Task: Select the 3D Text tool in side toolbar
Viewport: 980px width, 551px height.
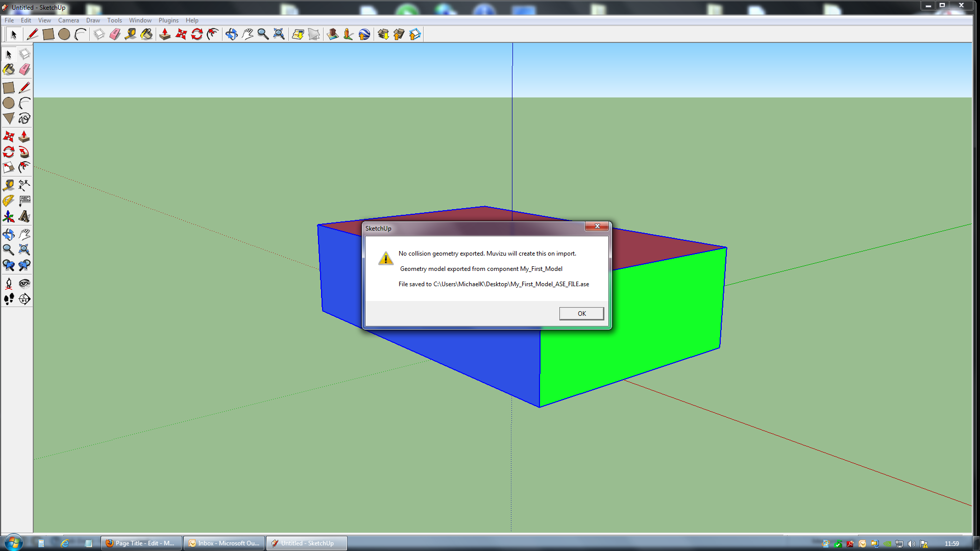Action: pos(24,217)
